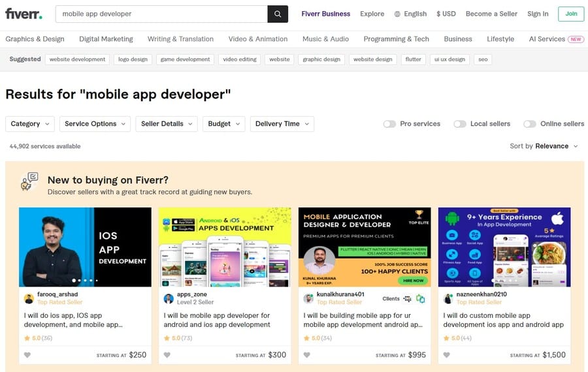This screenshot has height=372, width=588.
Task: Click the carousel dots on farooq_arshad thumbnail
Action: click(x=85, y=280)
